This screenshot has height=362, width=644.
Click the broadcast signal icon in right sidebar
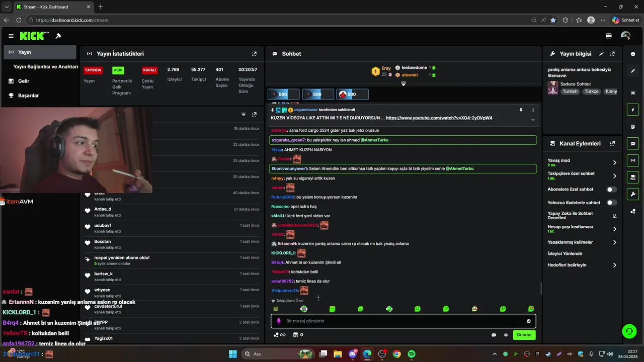tap(633, 160)
